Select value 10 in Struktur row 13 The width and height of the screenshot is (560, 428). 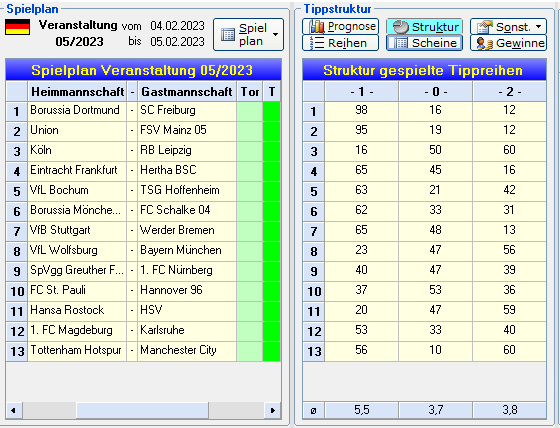(x=436, y=352)
